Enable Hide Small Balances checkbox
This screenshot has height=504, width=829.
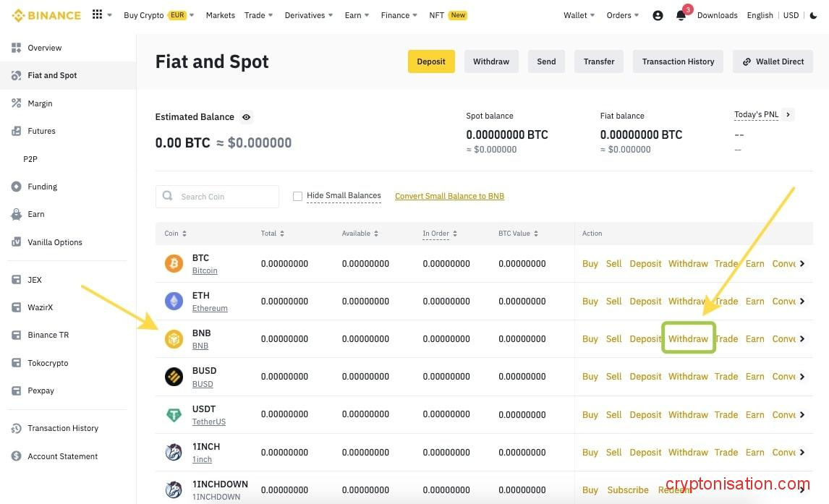pos(297,196)
